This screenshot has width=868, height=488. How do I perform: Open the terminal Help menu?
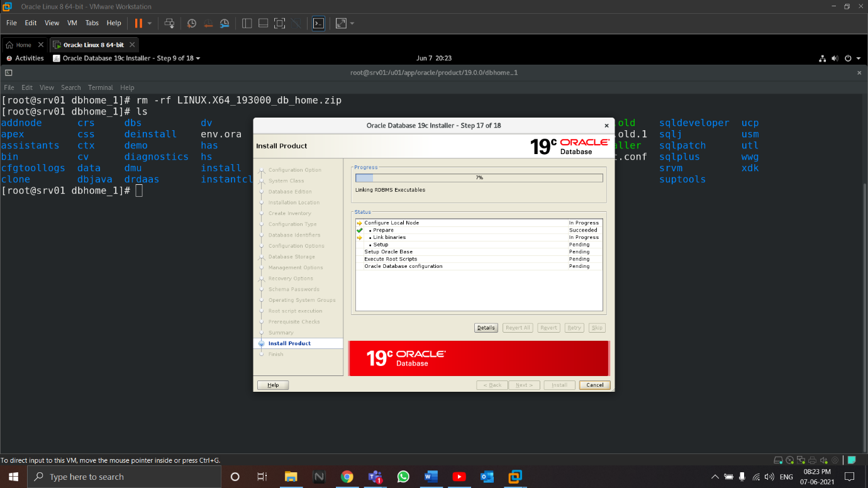(x=127, y=87)
